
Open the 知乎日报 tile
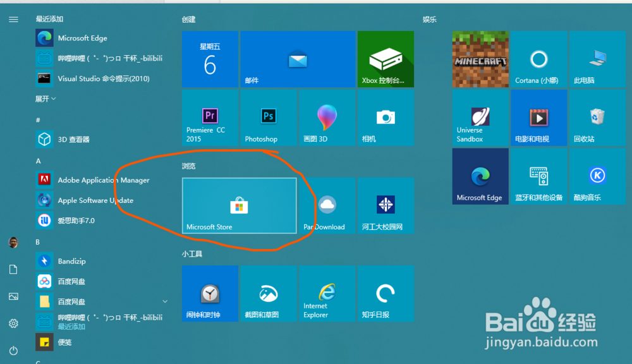386,293
